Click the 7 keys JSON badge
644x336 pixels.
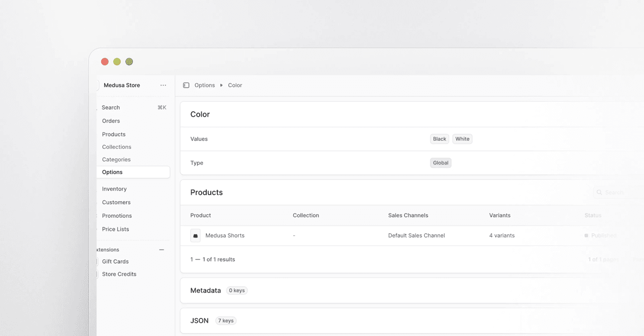(226, 321)
